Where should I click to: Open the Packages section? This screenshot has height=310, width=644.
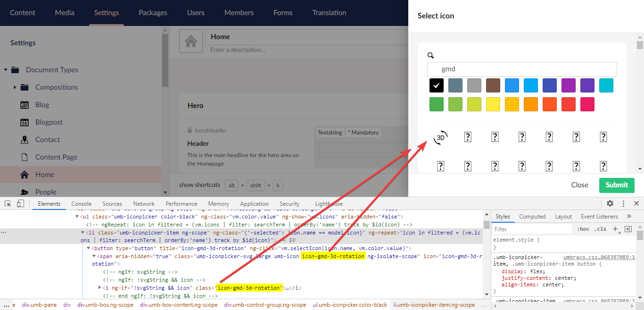153,13
